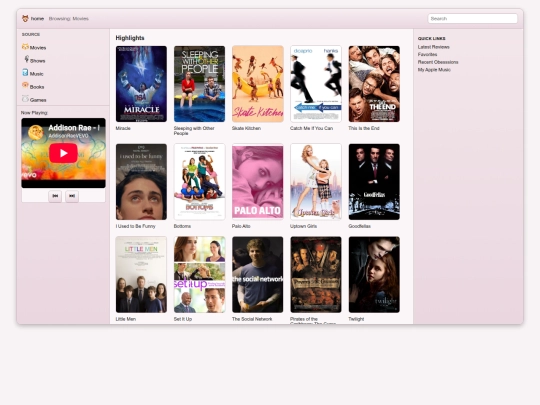This screenshot has height=405, width=540.
Task: Open Favorites quick link
Action: click(x=427, y=54)
